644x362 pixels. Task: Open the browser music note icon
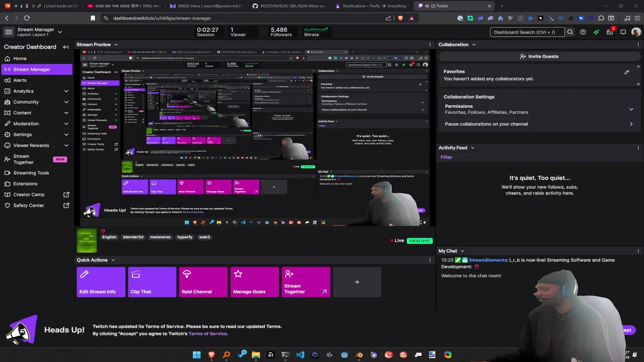pyautogui.click(x=627, y=18)
